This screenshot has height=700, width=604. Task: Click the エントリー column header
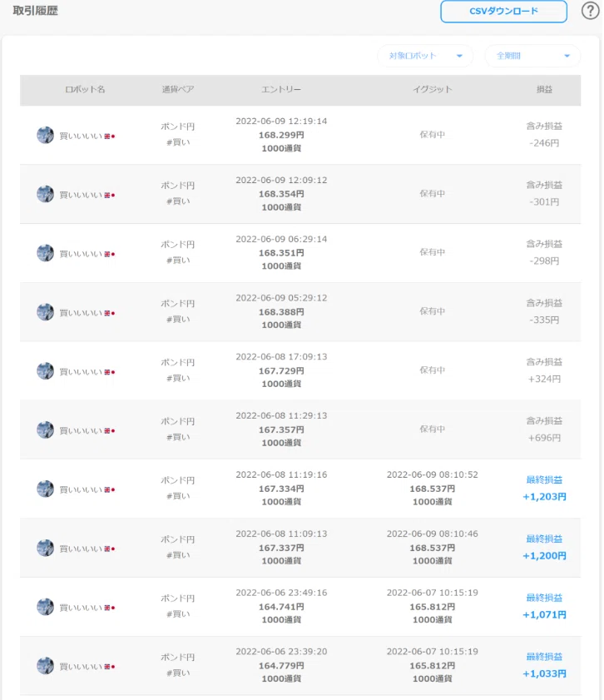point(281,89)
